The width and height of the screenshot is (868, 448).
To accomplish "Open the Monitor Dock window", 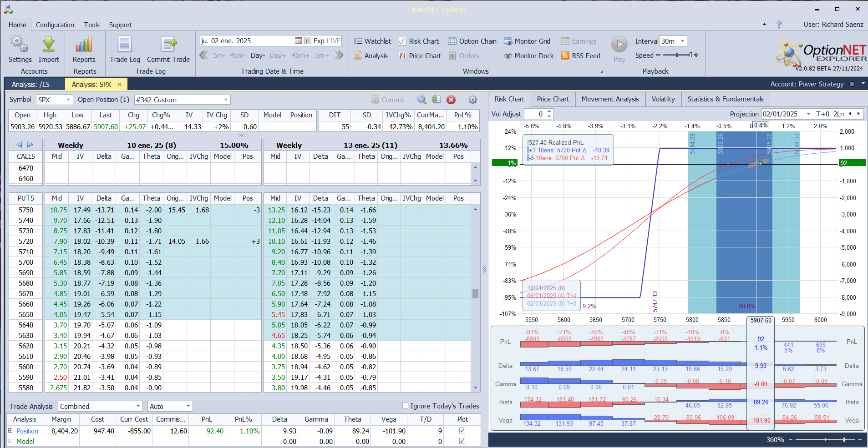I will click(x=529, y=56).
